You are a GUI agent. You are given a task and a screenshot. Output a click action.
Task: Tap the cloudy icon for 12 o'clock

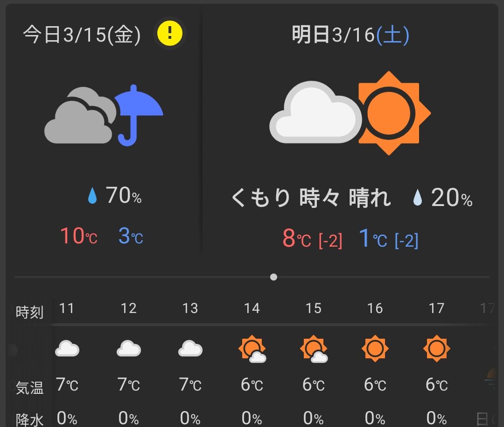pos(128,349)
